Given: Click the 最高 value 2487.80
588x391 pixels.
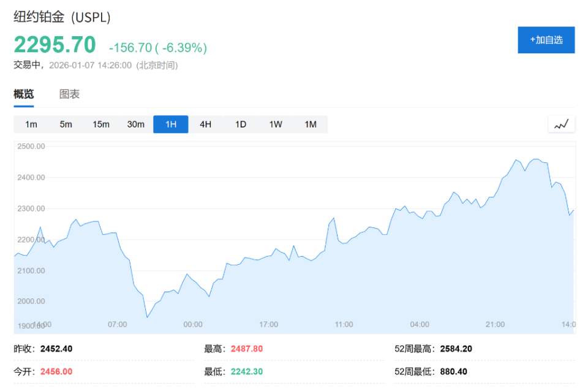Looking at the screenshot, I should tap(247, 349).
